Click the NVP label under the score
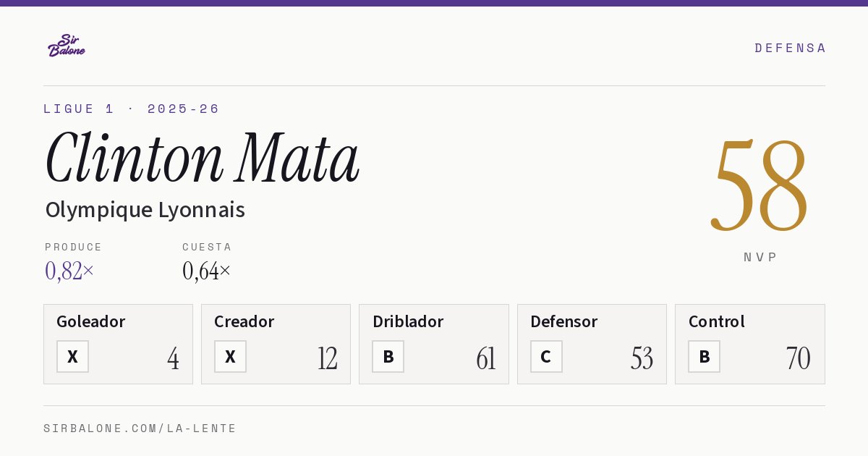The height and width of the screenshot is (456, 868). coord(760,257)
